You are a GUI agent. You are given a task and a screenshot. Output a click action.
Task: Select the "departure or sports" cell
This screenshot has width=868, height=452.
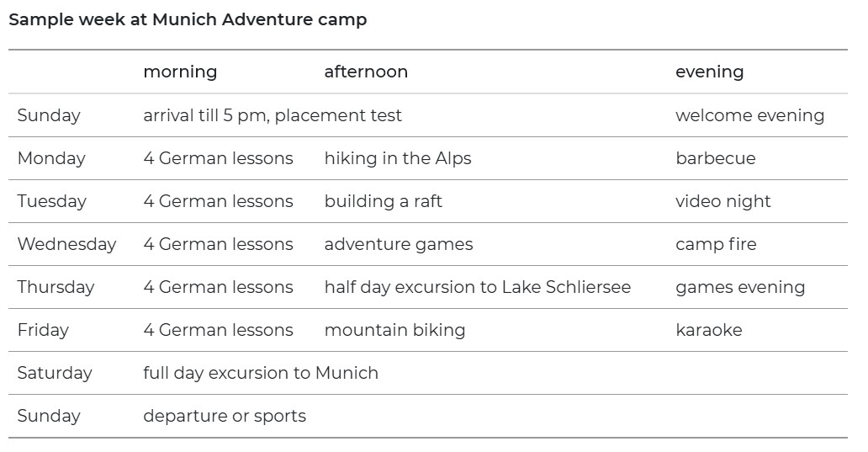[x=225, y=416]
